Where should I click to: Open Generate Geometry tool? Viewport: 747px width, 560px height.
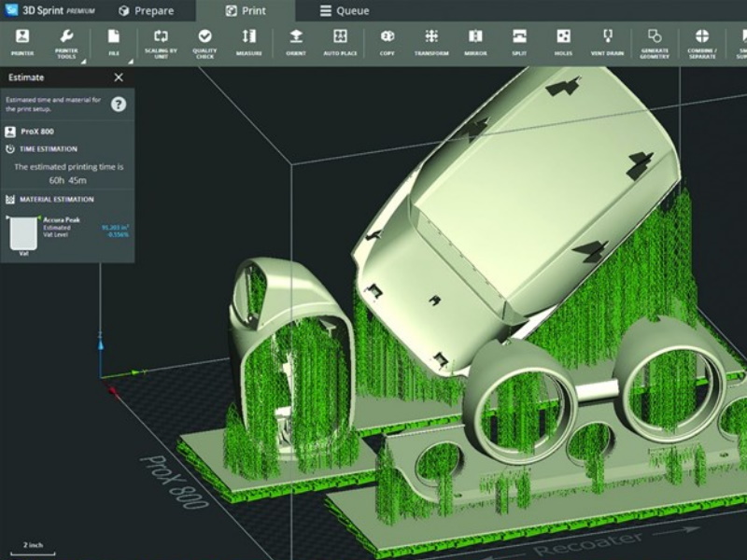pyautogui.click(x=655, y=43)
